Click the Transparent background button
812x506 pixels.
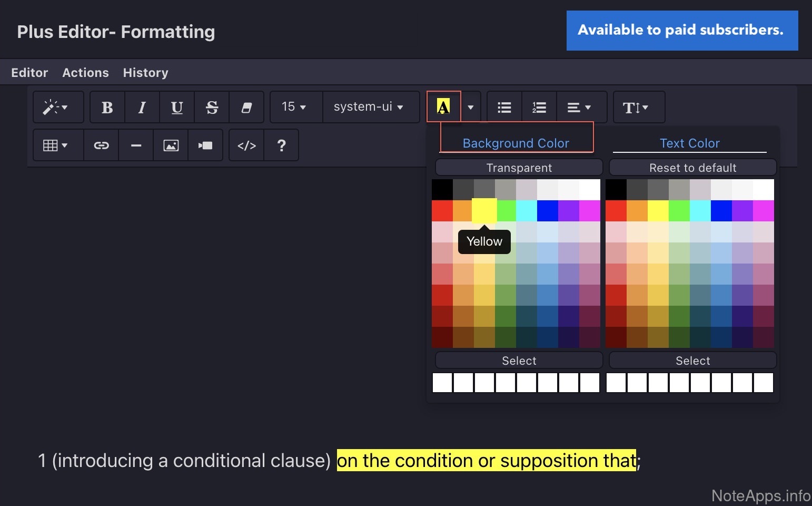point(519,168)
